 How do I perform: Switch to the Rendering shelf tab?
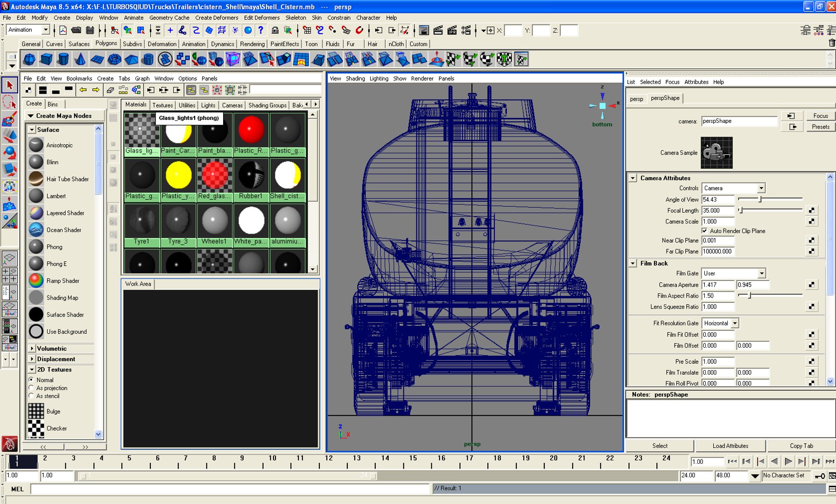tap(252, 44)
